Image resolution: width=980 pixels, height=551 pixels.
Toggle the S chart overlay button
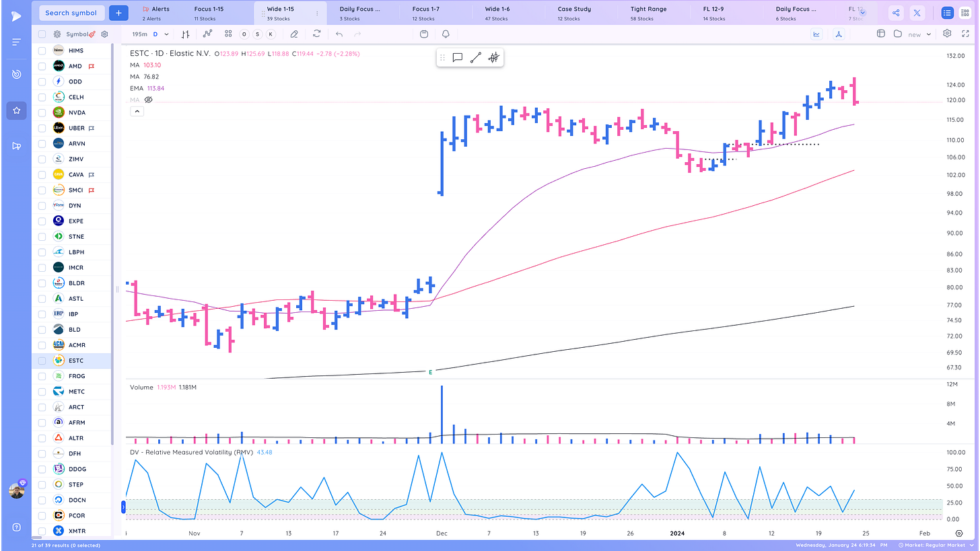pos(257,34)
